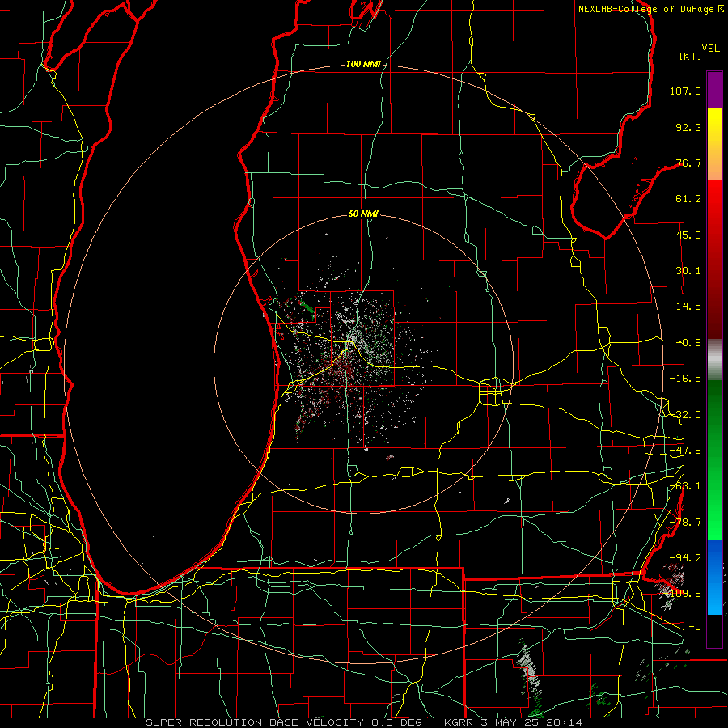Click the purple segment of velocity color bar

coord(714,90)
